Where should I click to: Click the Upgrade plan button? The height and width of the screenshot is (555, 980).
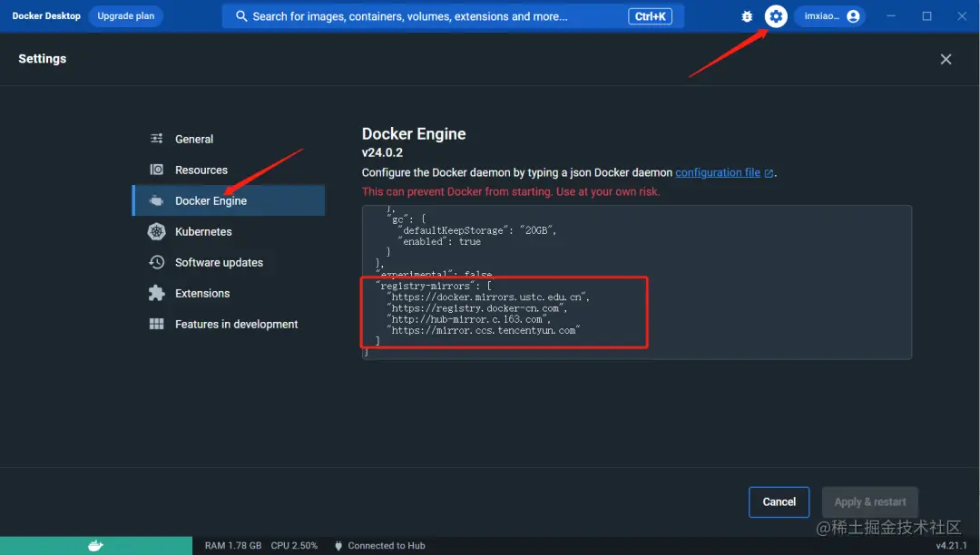pyautogui.click(x=125, y=16)
